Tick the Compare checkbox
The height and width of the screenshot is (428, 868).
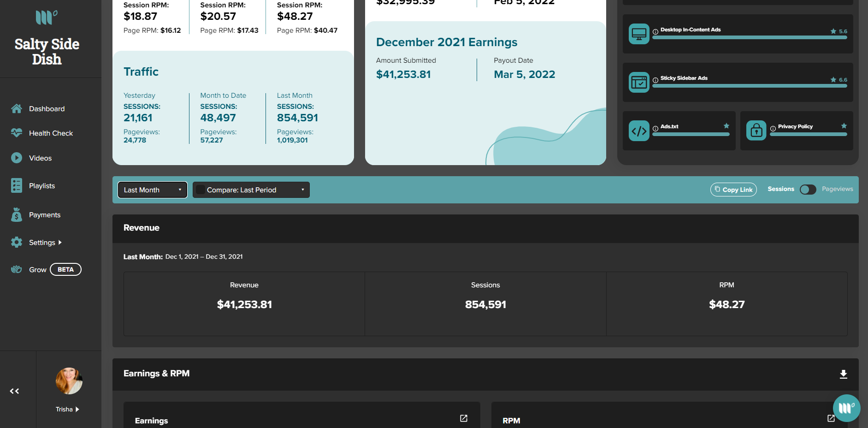click(x=201, y=190)
